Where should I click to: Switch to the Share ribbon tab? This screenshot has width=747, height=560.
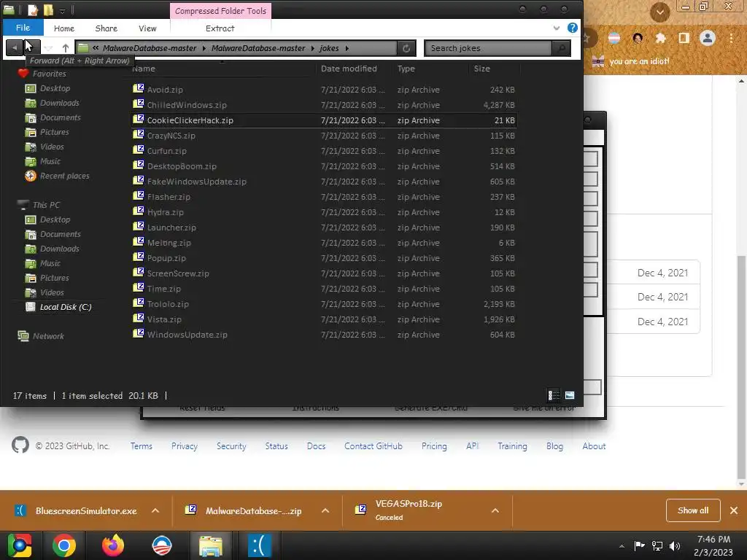[x=106, y=28]
